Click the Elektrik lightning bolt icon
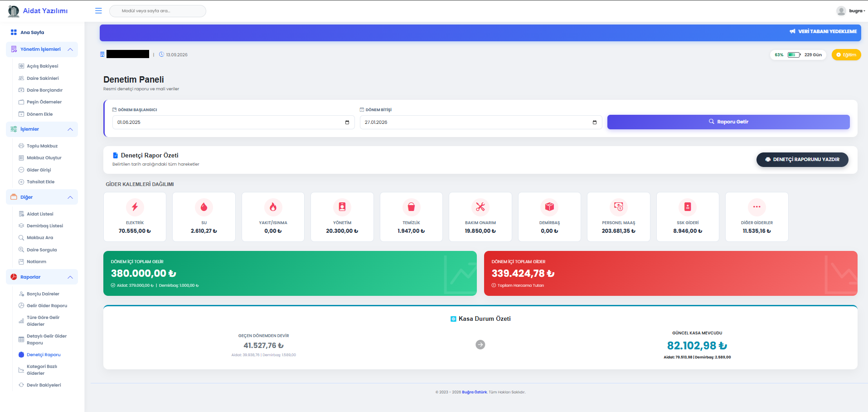The image size is (868, 412). tap(135, 207)
